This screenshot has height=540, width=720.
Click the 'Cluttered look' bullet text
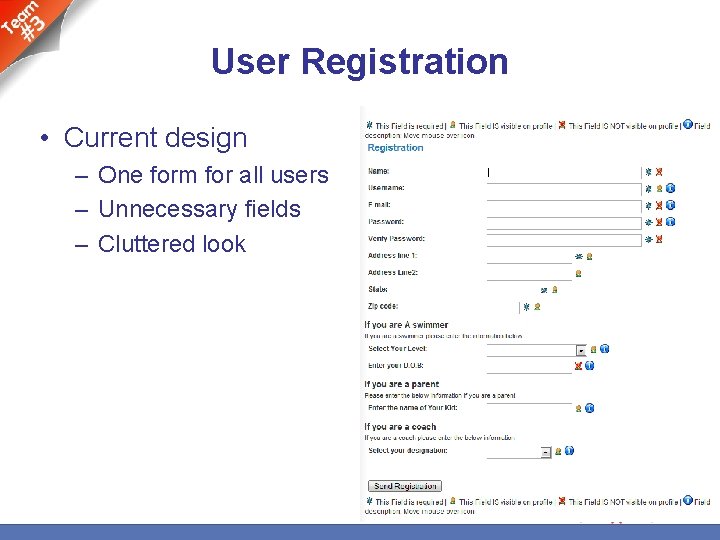click(172, 244)
